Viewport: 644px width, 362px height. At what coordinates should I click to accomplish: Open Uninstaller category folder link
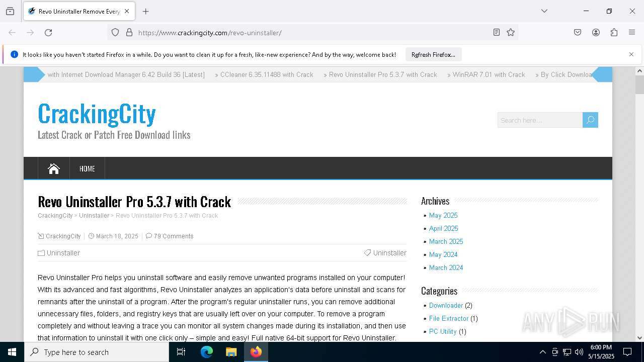click(x=63, y=253)
